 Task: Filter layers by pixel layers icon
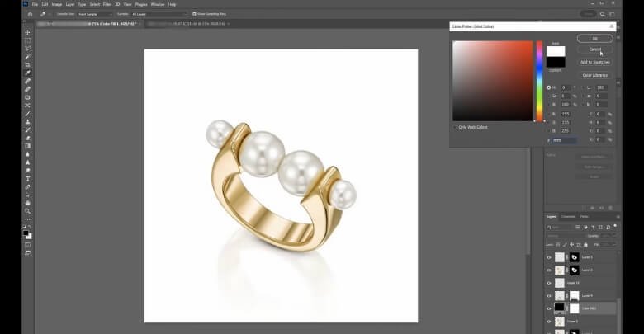[x=578, y=227]
